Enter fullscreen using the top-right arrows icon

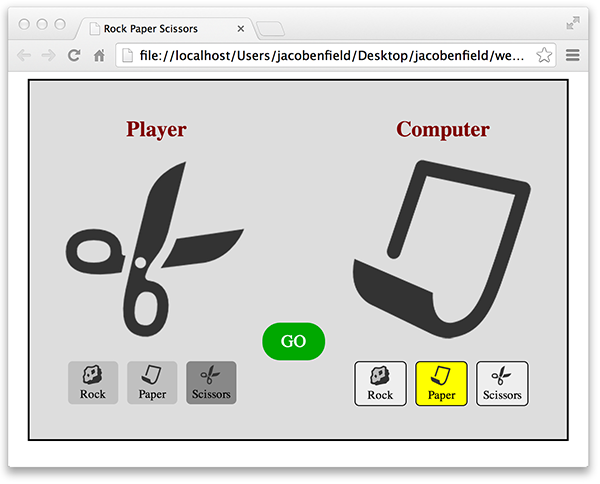coord(573,22)
